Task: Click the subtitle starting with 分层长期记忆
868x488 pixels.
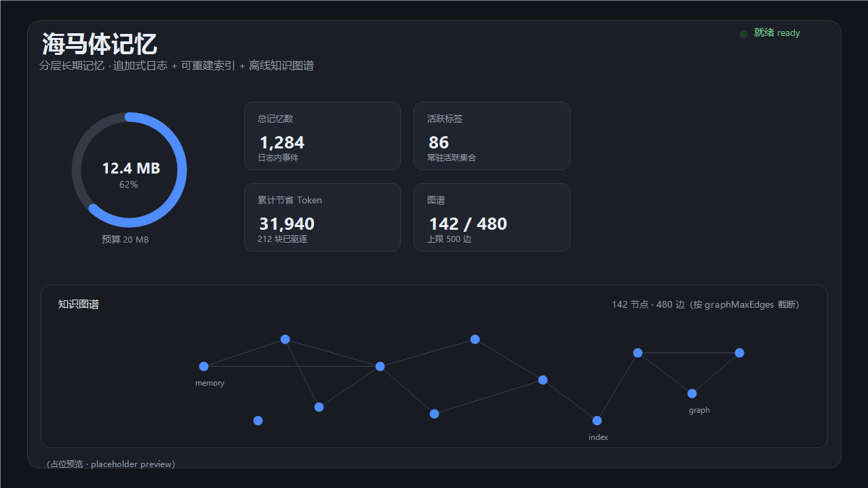Action: click(x=176, y=66)
